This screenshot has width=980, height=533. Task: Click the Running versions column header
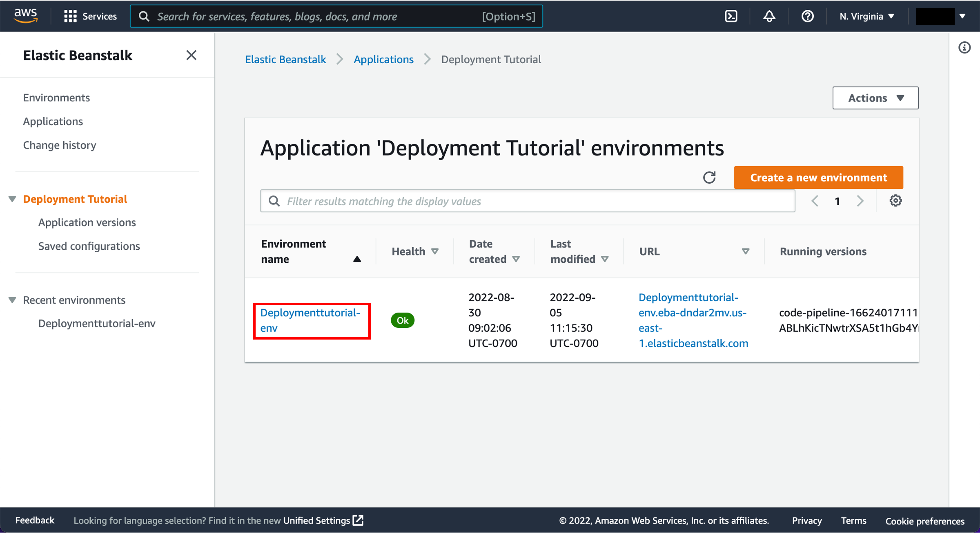823,251
